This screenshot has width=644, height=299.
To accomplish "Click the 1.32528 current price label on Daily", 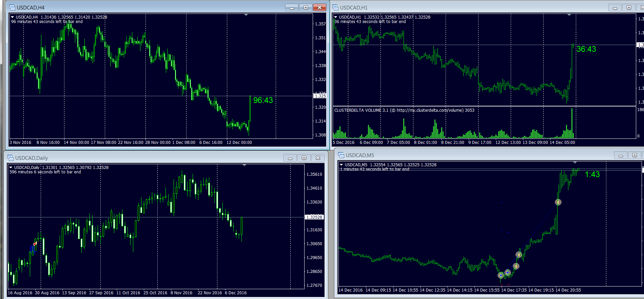I will tap(314, 217).
